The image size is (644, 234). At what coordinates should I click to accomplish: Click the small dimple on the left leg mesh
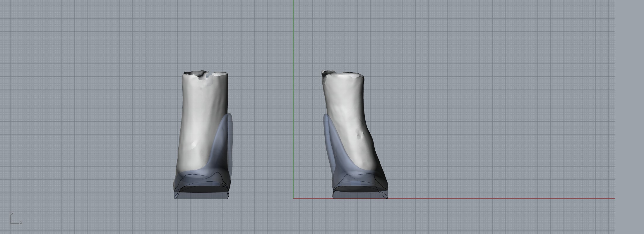pos(194,145)
